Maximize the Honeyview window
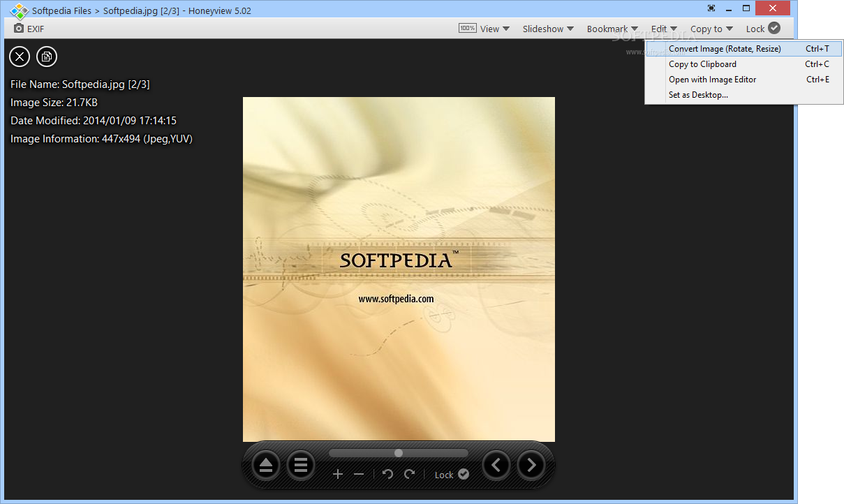The height and width of the screenshot is (504, 844). coord(746,8)
